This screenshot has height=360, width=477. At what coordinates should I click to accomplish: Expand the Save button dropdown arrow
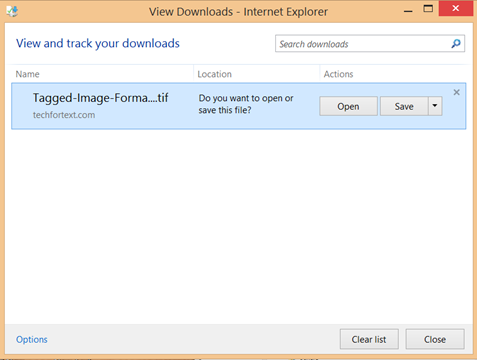435,106
